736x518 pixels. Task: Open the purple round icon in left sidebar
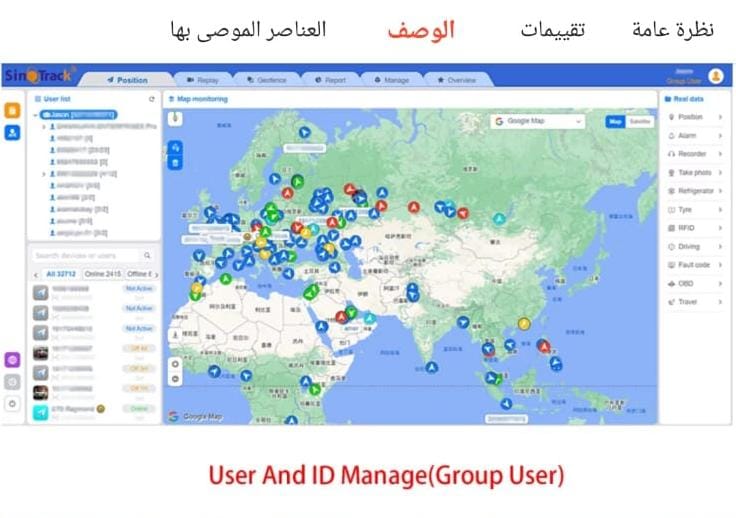coord(12,360)
